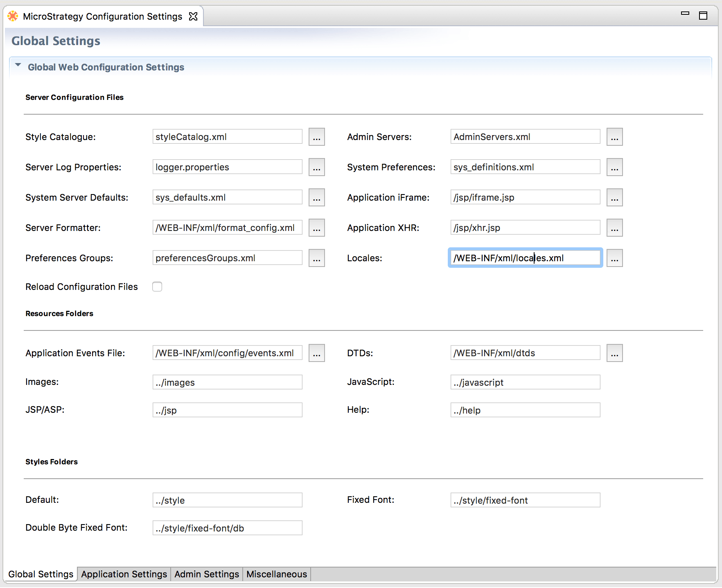Select the Miscellaneous tab
This screenshot has width=722, height=588.
coord(276,574)
